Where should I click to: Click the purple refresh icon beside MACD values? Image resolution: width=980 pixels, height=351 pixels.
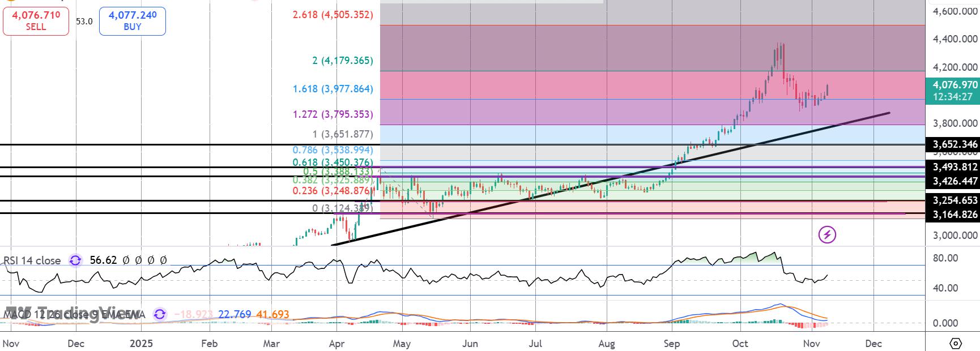(x=160, y=314)
